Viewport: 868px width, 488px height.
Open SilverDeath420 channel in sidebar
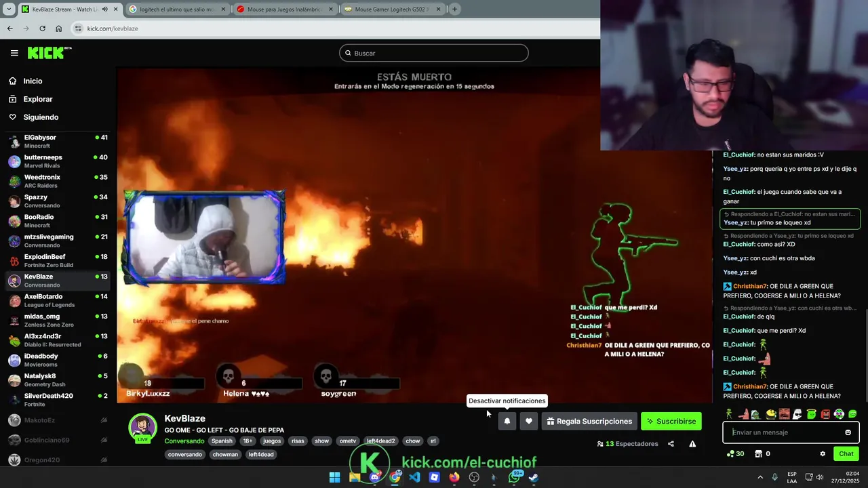(58, 399)
